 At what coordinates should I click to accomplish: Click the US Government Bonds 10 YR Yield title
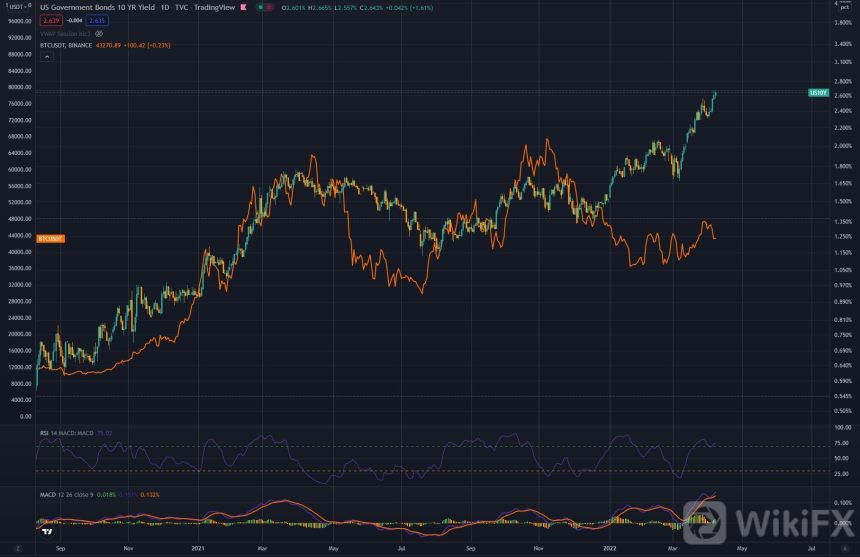[95, 7]
